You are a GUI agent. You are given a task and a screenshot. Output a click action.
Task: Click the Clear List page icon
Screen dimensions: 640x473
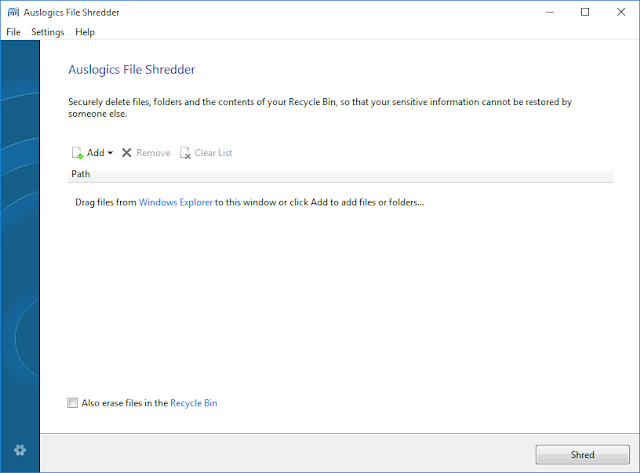click(x=185, y=153)
